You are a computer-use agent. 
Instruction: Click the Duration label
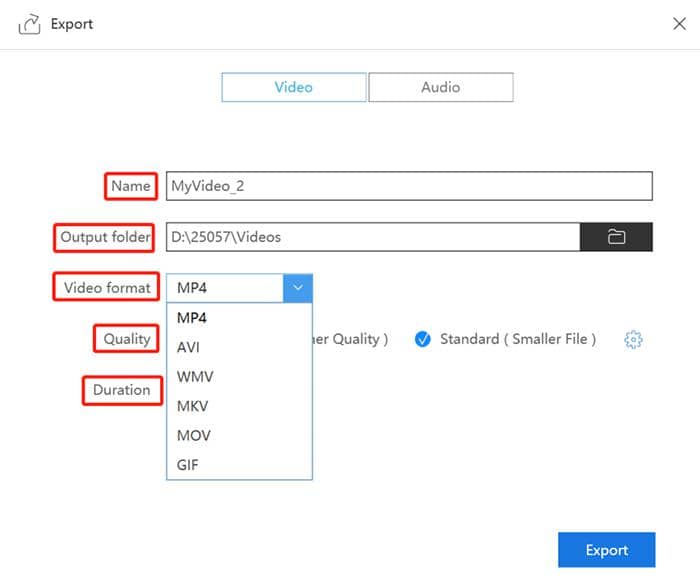point(121,390)
